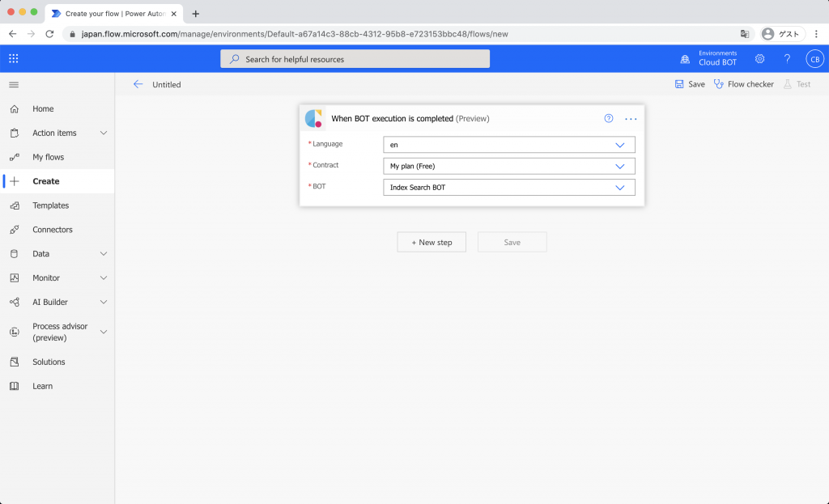This screenshot has width=829, height=504.
Task: Click the Connectors plug icon
Action: click(15, 230)
